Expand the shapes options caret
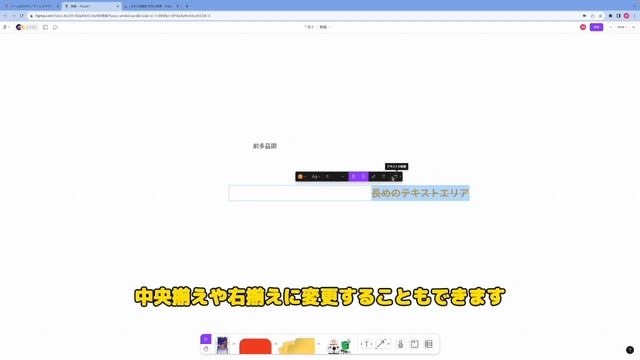Viewport: 640px width, 360px height. tap(276, 344)
